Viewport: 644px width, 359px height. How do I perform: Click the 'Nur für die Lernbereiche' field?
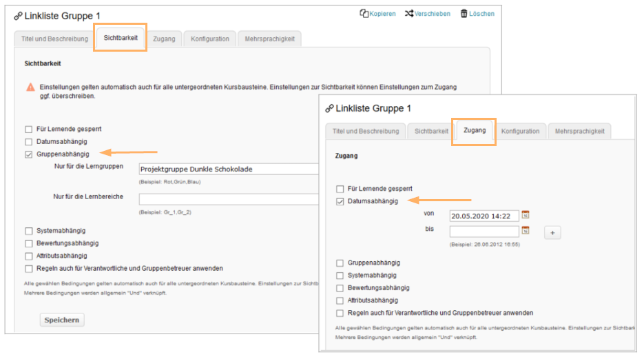click(x=227, y=199)
